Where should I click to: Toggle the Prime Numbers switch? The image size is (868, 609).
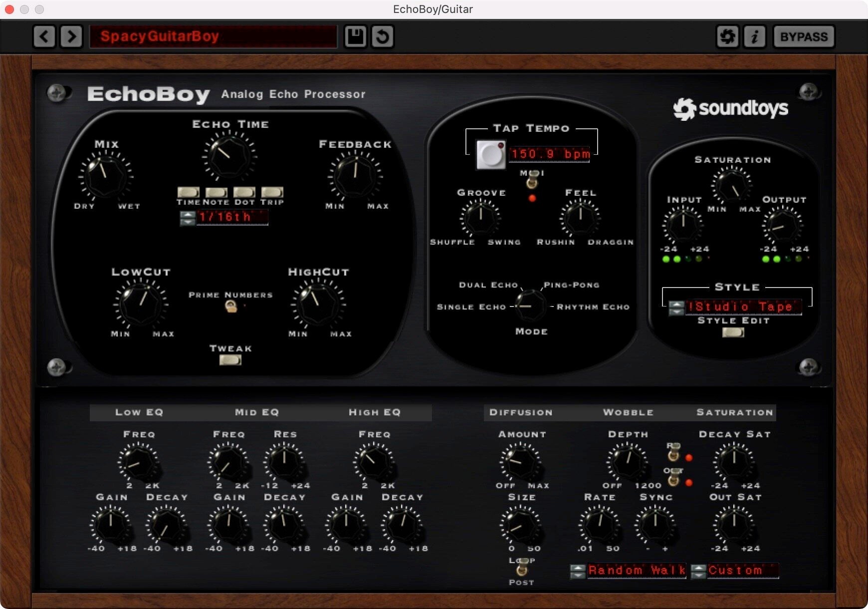(x=230, y=306)
